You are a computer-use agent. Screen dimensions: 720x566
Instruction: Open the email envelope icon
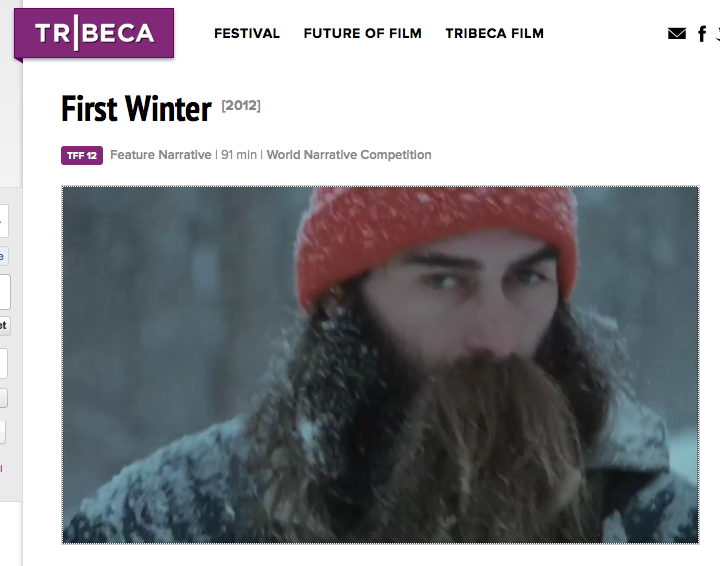677,34
